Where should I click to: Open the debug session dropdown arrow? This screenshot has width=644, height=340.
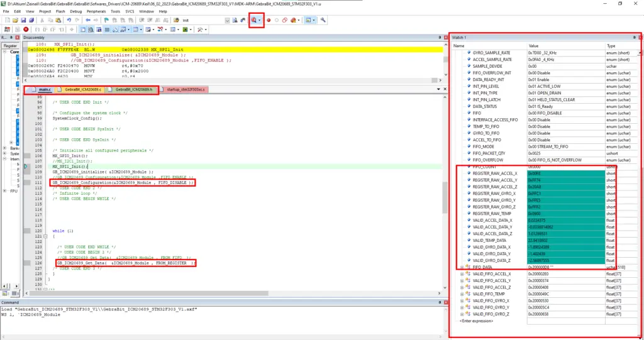(259, 20)
